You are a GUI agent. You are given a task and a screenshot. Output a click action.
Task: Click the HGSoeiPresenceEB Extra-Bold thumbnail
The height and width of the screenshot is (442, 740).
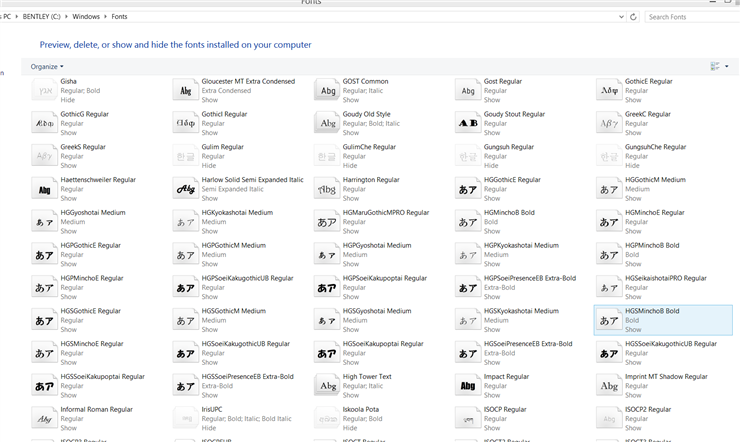pyautogui.click(x=468, y=353)
